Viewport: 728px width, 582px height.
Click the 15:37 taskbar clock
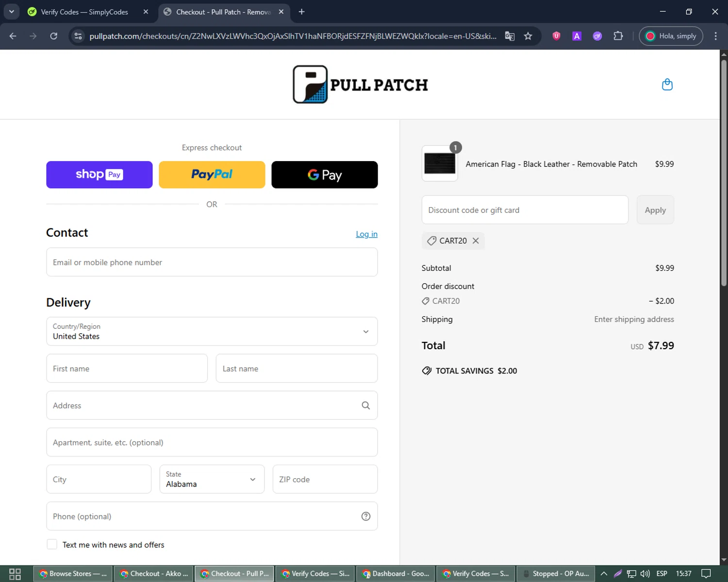point(683,574)
